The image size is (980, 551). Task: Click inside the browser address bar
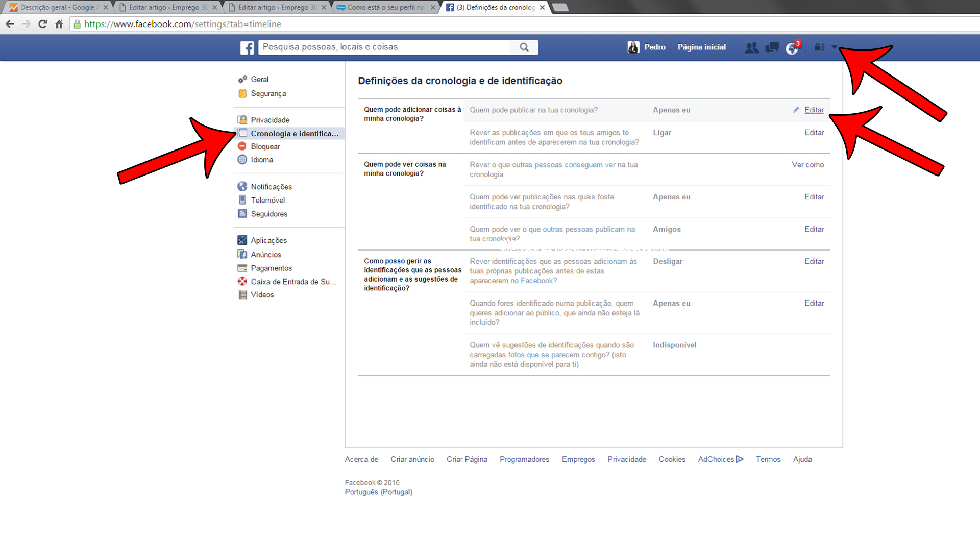click(x=204, y=24)
